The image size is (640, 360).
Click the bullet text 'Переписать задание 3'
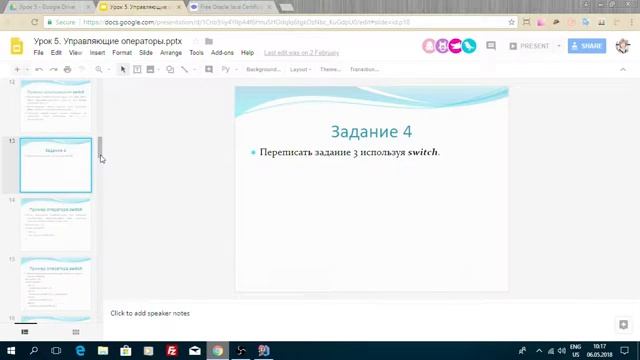coord(309,152)
